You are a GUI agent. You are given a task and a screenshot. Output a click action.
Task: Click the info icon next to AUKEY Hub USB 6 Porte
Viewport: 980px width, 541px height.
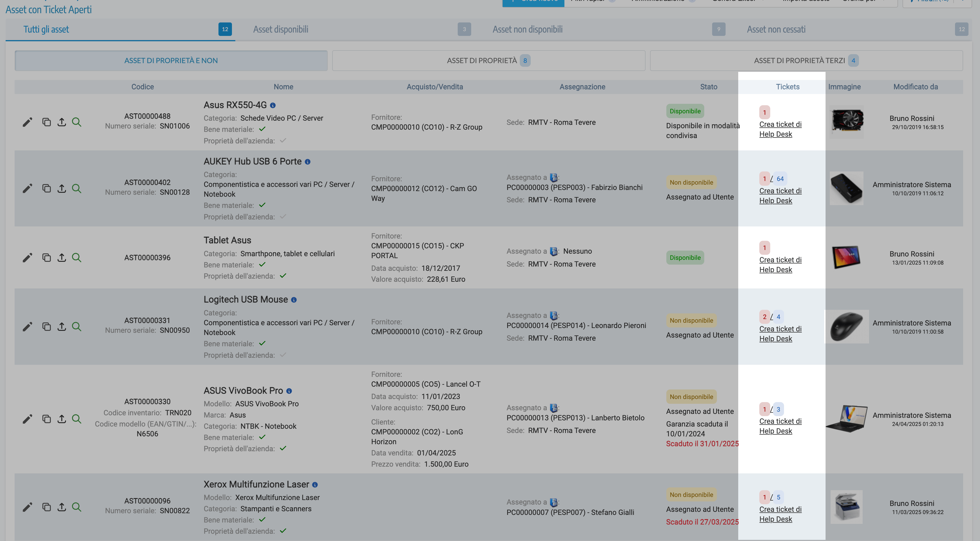point(307,162)
